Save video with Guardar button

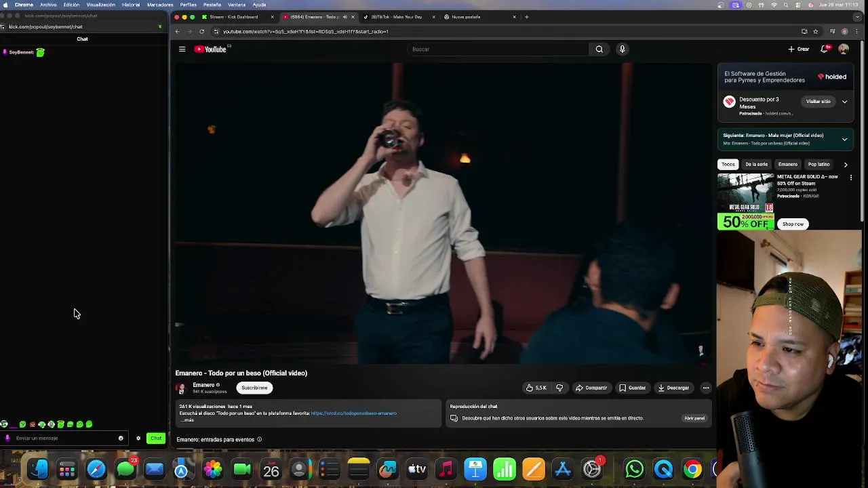pyautogui.click(x=633, y=388)
